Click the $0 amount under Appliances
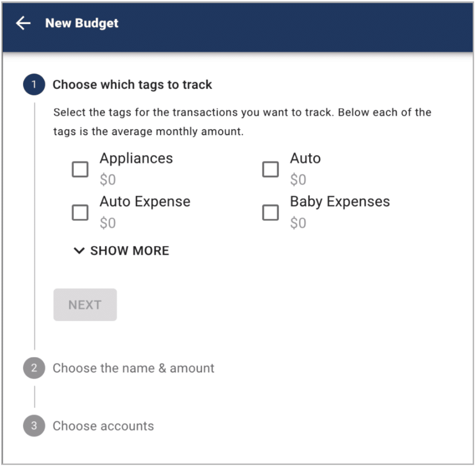Screen dimensions: 476x467 [x=107, y=180]
